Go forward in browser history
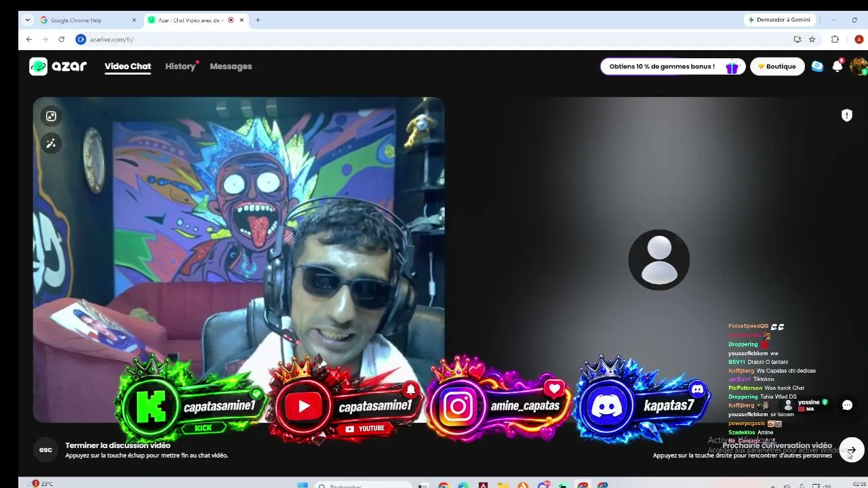 tap(45, 39)
